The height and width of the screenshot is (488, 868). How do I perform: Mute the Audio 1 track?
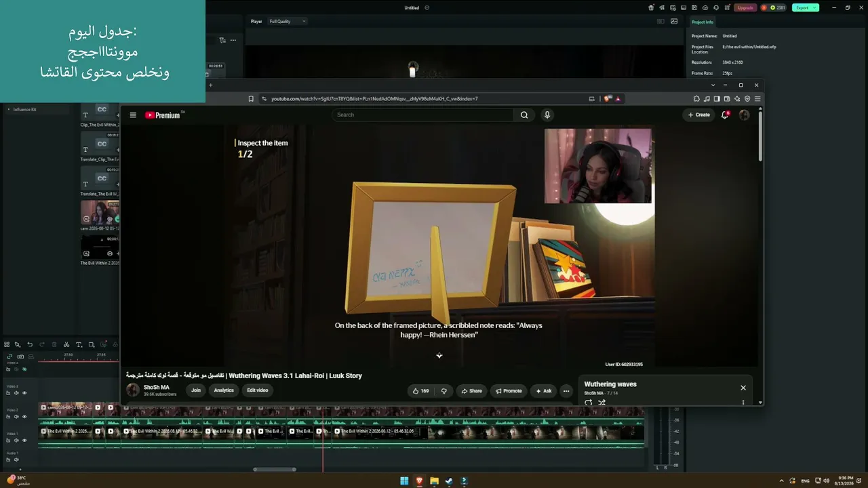pos(16,460)
